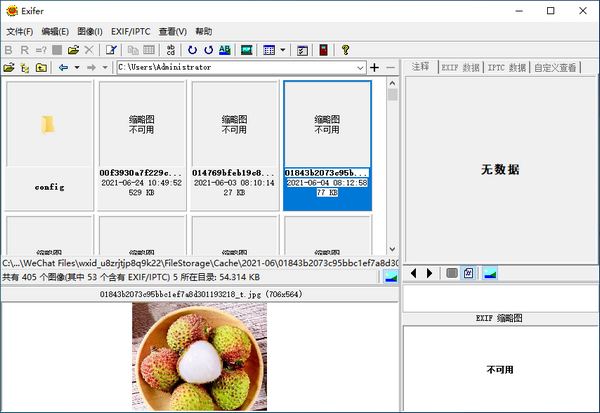Viewport: 600px width, 413px height.
Task: Click the file name header 01843b2073c95bbc1ef7a8d301193218_t.jpg
Action: [201, 294]
